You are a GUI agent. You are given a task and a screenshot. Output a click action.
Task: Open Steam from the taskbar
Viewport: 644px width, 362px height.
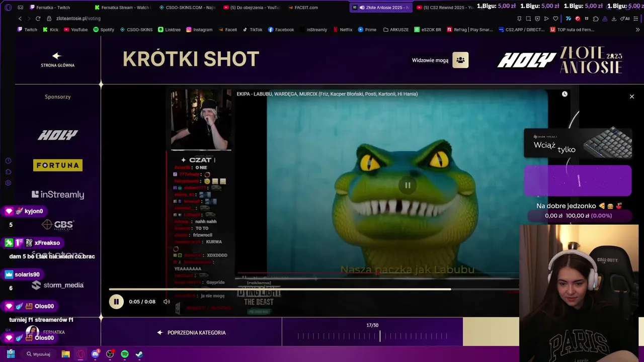point(139,354)
